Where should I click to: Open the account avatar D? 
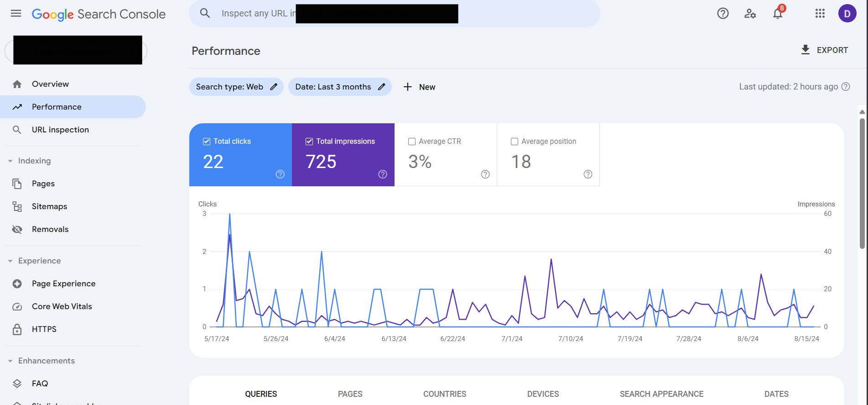pyautogui.click(x=847, y=13)
